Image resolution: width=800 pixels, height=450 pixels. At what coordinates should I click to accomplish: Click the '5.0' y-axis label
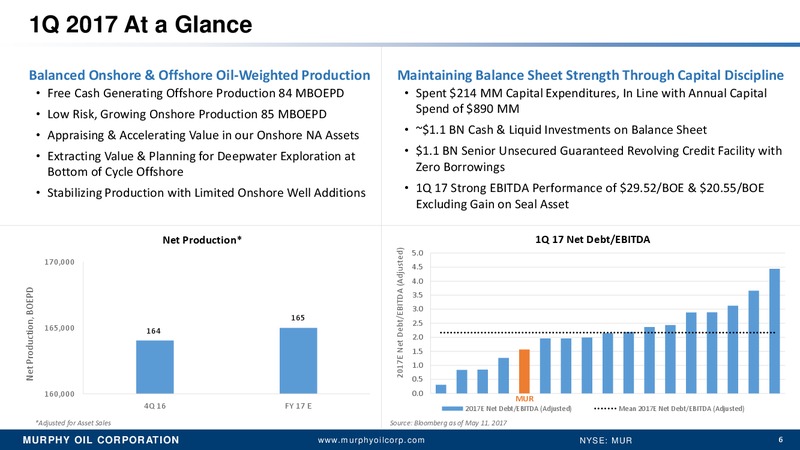[417, 253]
